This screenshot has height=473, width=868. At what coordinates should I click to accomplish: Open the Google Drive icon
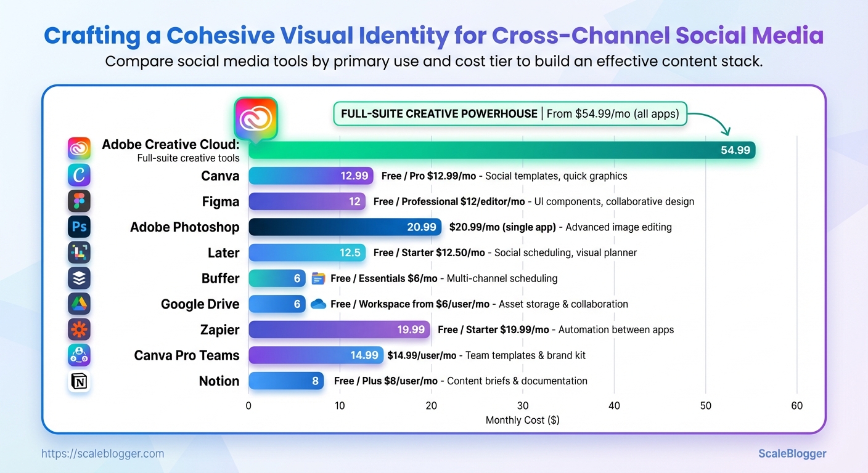click(79, 304)
